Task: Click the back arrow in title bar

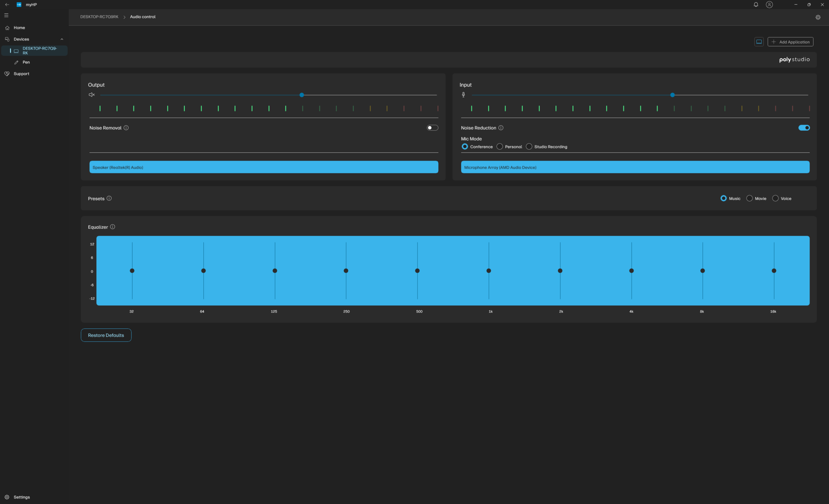Action: tap(7, 5)
